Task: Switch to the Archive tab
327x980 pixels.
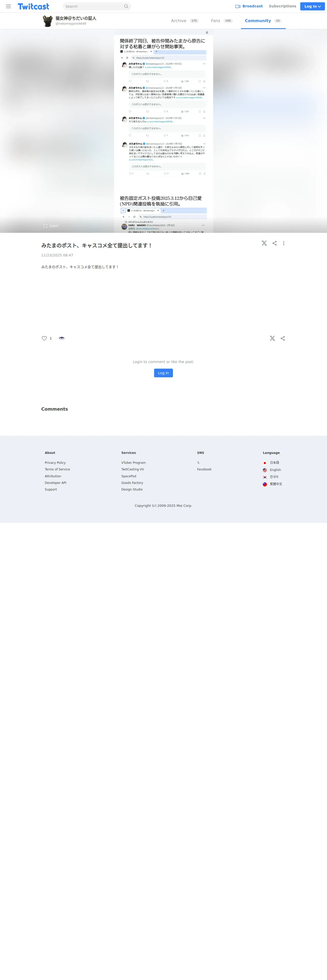Action: pyautogui.click(x=185, y=21)
